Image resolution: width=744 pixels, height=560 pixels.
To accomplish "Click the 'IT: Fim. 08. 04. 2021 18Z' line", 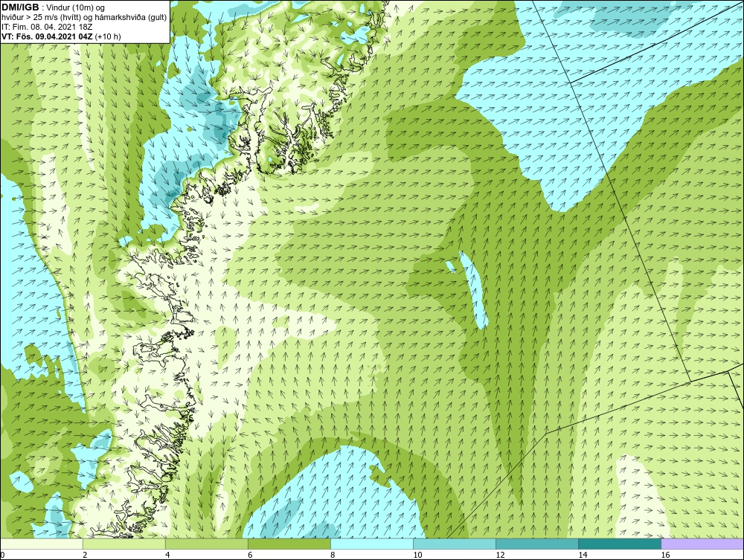I will [x=47, y=27].
